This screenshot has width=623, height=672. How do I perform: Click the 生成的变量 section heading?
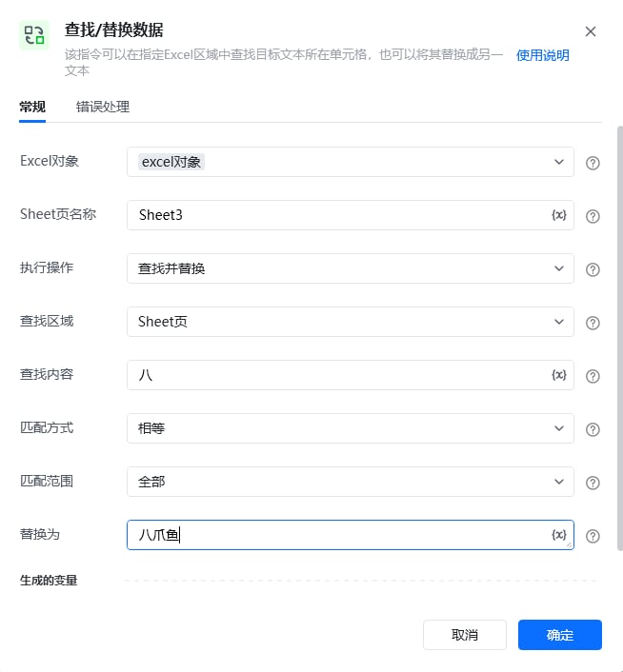point(49,581)
